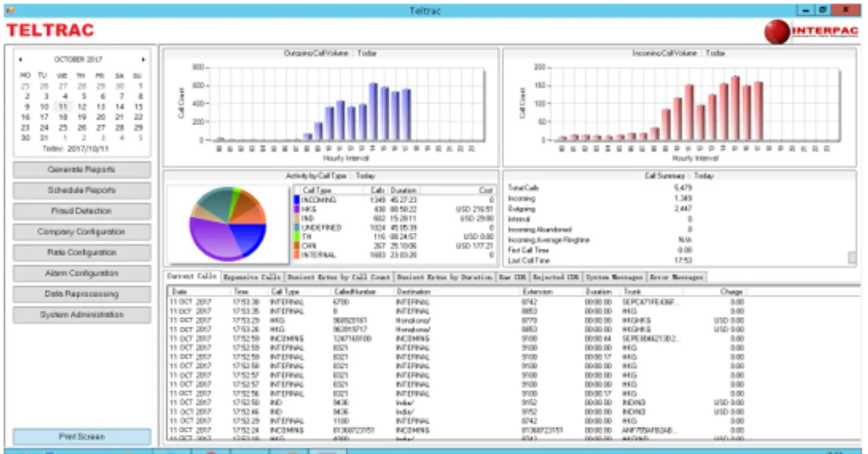
Task: Select the activity by call type pie chart
Action: (228, 223)
